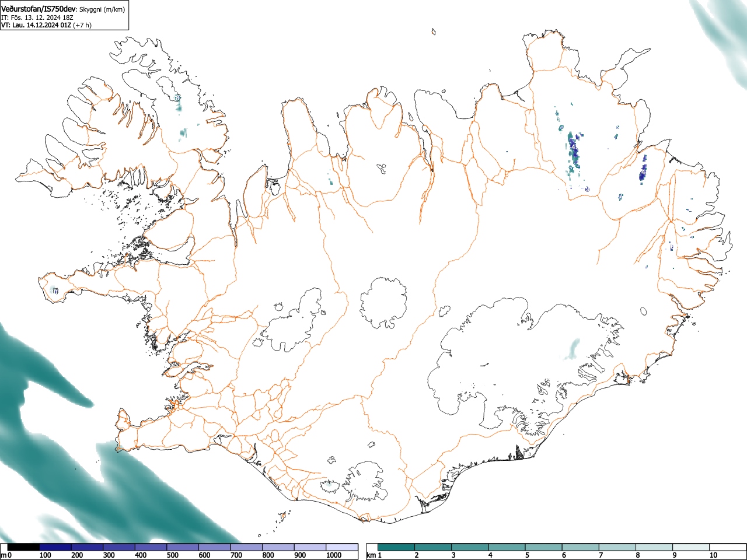Click the "km 1" label on the kilometres legend
747x560 pixels.
click(x=374, y=555)
